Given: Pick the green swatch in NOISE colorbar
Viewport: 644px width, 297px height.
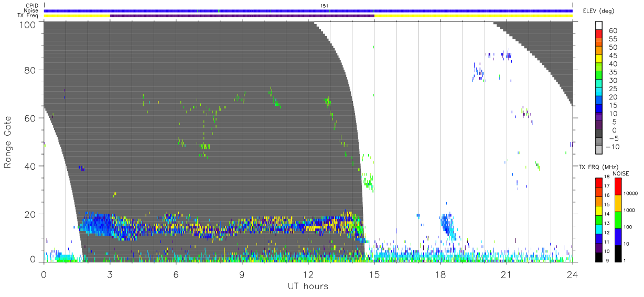Looking at the screenshot, I should [x=618, y=220].
